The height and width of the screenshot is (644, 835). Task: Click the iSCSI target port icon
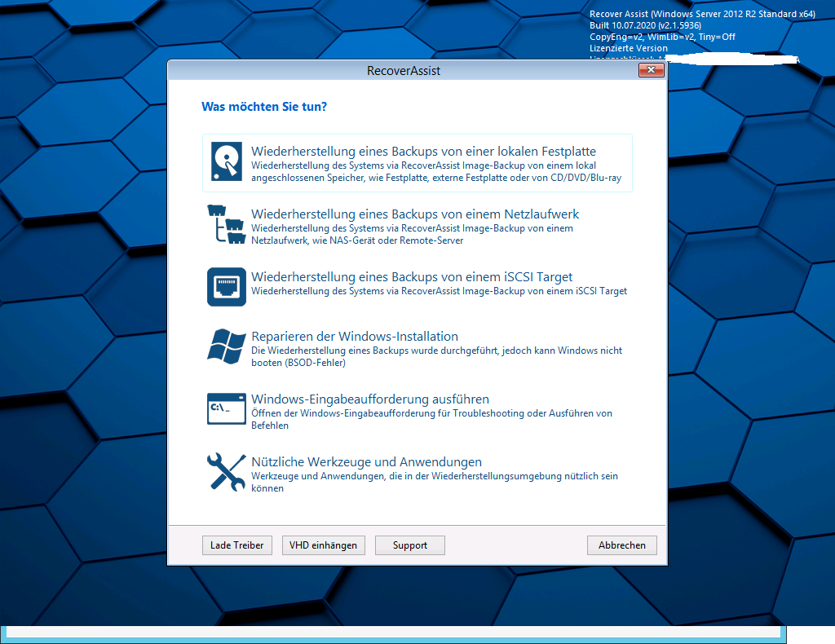click(x=227, y=287)
